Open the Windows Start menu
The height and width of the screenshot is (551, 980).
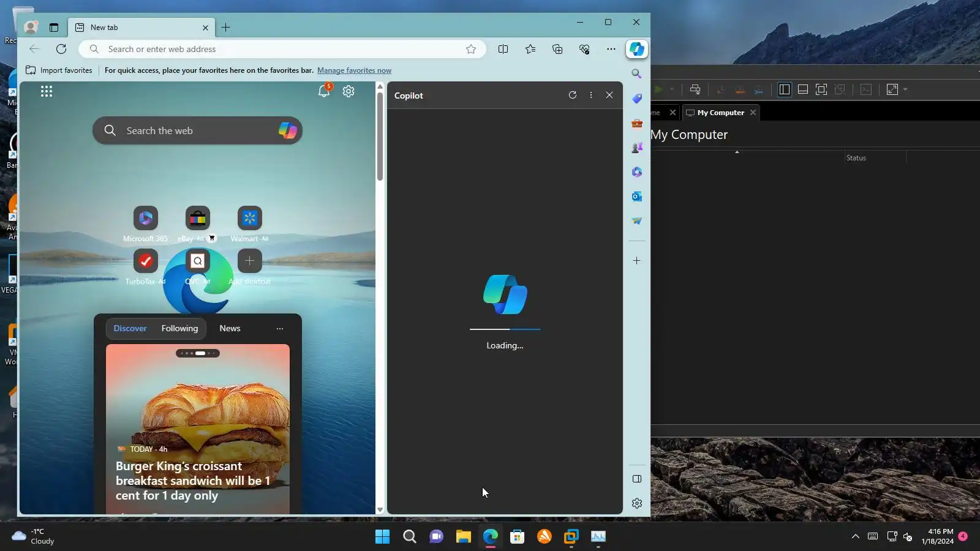(x=382, y=536)
